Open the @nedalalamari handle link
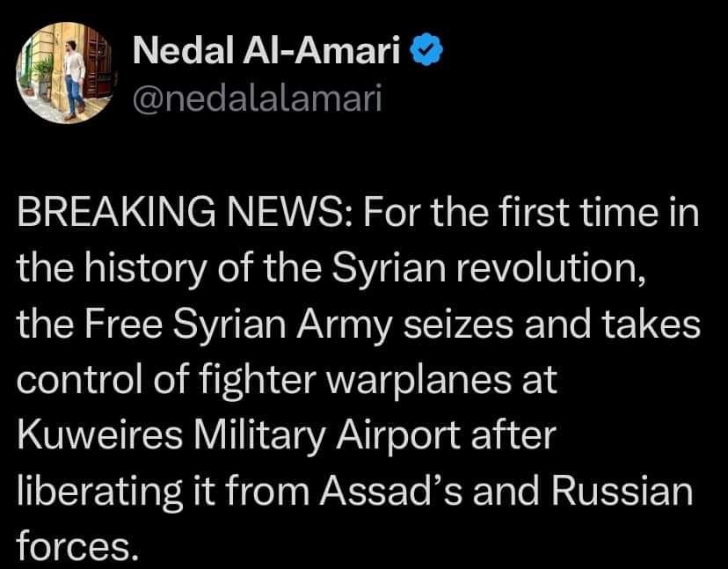 pos(258,98)
